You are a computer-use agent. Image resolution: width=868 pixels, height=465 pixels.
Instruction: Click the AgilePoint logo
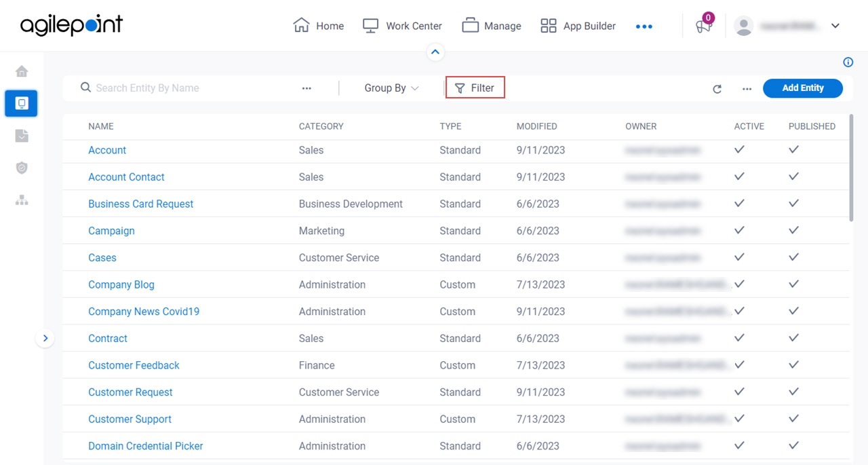[x=72, y=25]
